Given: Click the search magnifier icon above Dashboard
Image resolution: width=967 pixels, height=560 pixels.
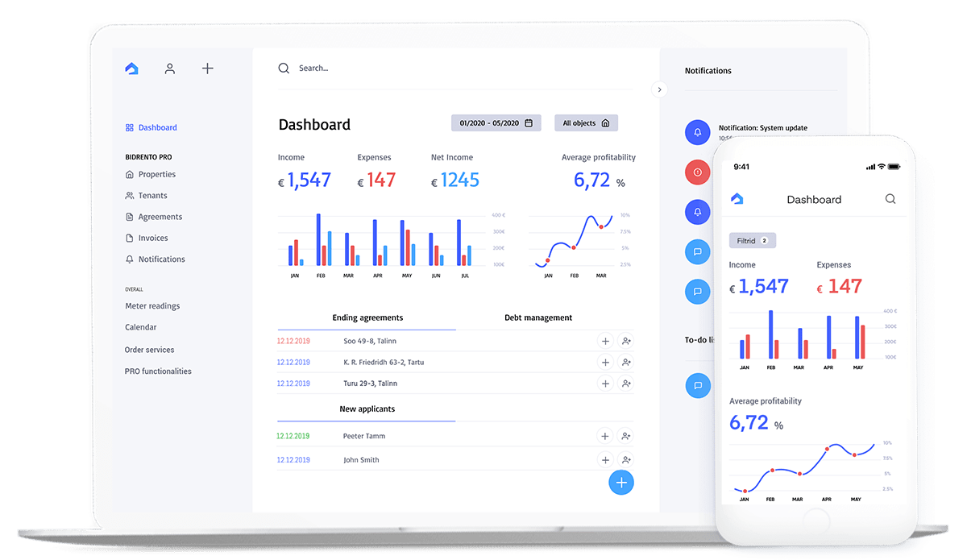Looking at the screenshot, I should (284, 68).
